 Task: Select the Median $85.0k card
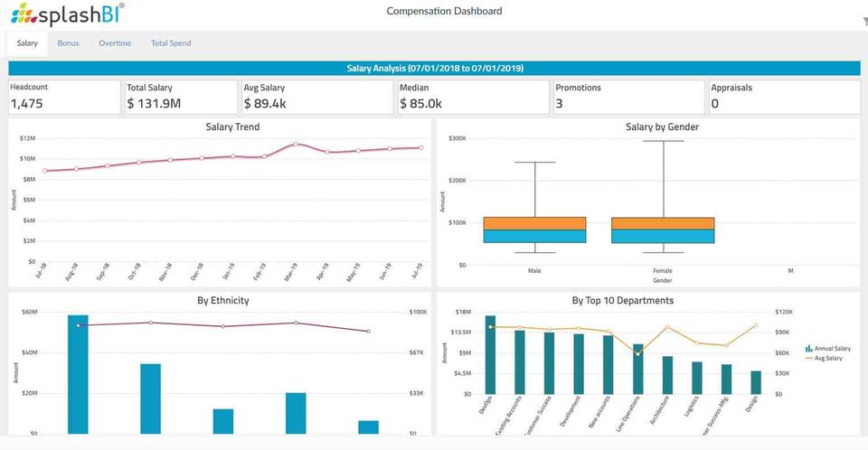tap(473, 97)
